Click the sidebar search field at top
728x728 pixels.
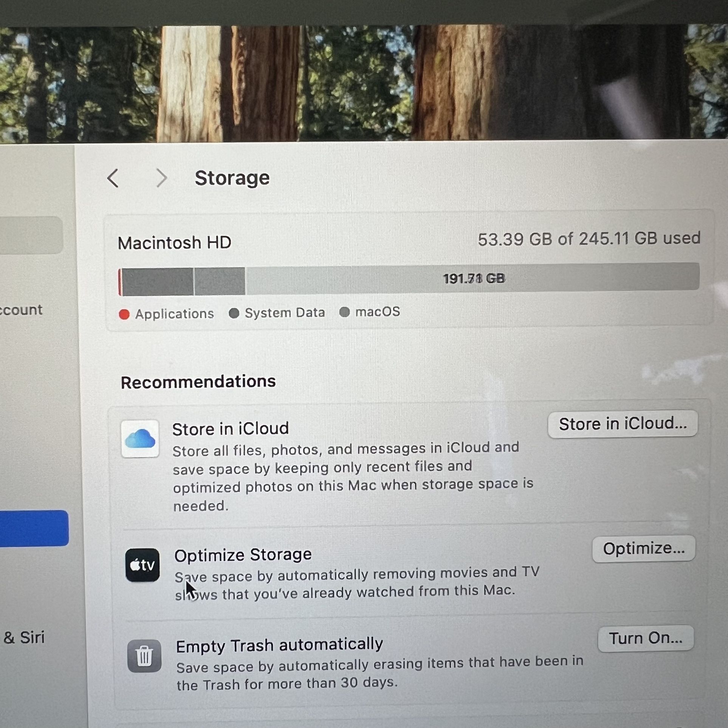point(31,235)
